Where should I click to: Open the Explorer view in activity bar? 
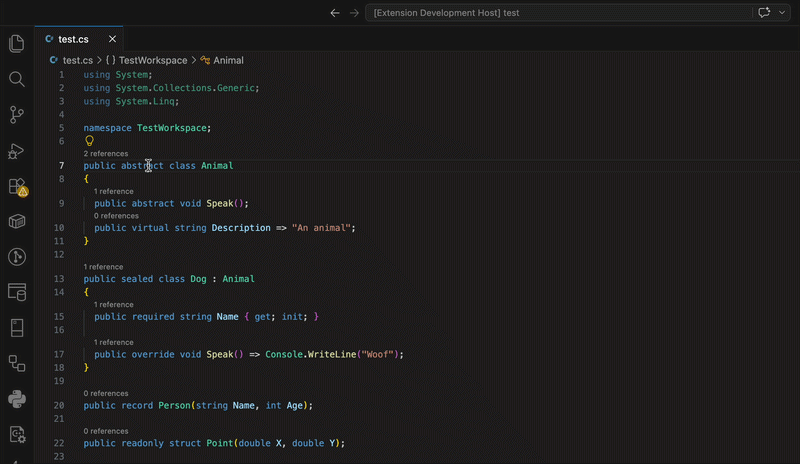pyautogui.click(x=16, y=43)
